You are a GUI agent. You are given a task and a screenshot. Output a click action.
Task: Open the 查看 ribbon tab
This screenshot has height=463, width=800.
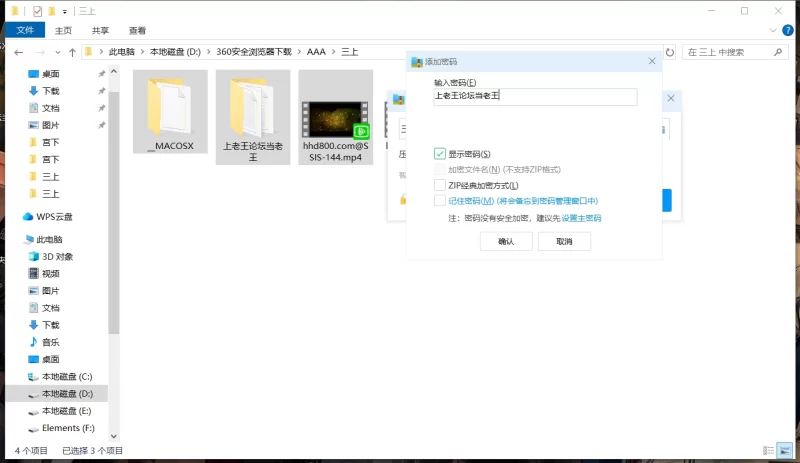coord(137,31)
